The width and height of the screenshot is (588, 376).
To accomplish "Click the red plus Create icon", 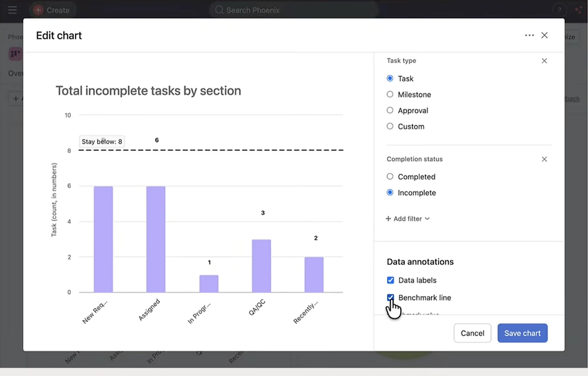I will 38,10.
